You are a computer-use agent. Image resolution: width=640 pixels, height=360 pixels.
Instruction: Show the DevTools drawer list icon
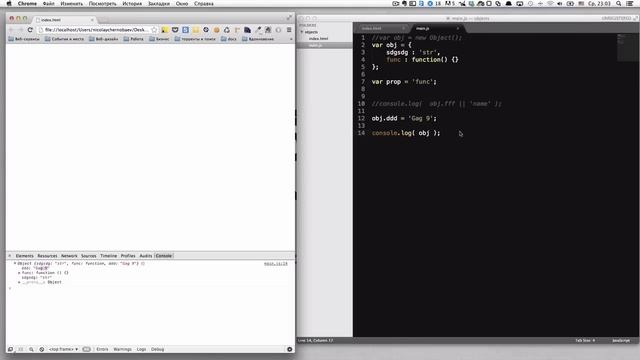(x=21, y=349)
